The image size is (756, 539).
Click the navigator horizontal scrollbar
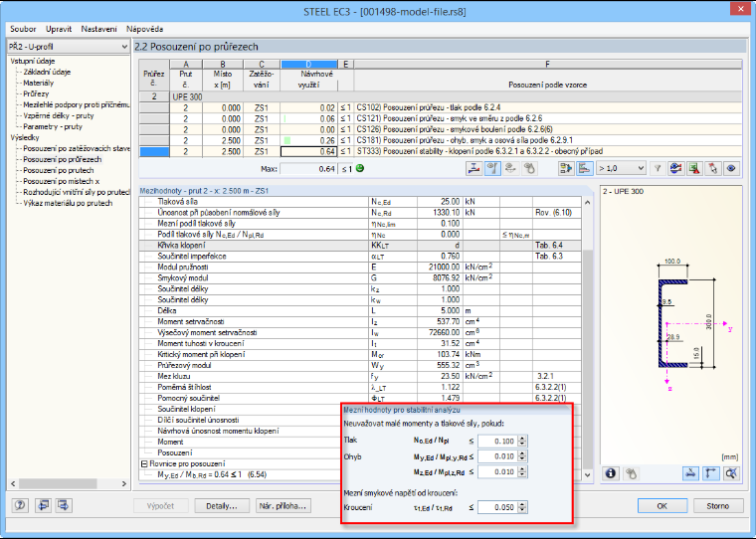pos(69,483)
